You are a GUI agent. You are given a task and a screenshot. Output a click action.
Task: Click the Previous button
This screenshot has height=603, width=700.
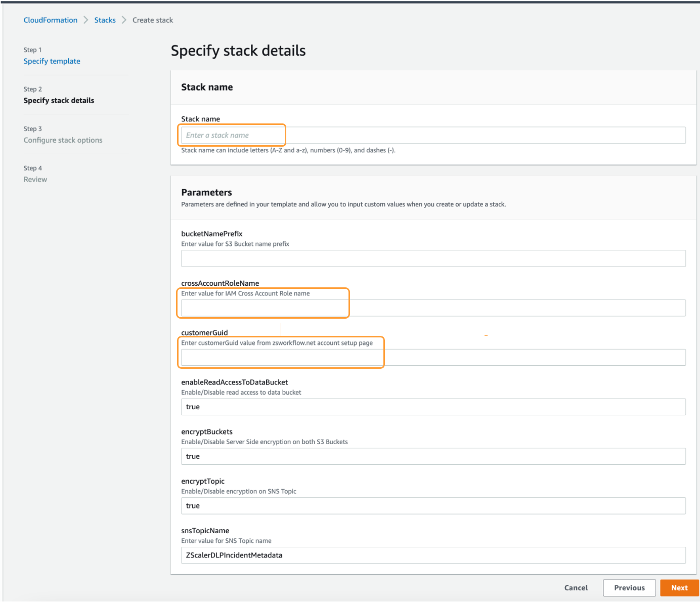coord(629,587)
